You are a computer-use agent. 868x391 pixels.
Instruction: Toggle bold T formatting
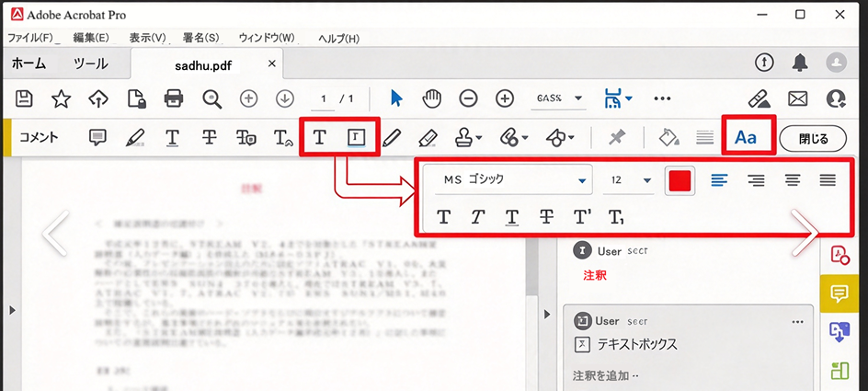coord(443,218)
